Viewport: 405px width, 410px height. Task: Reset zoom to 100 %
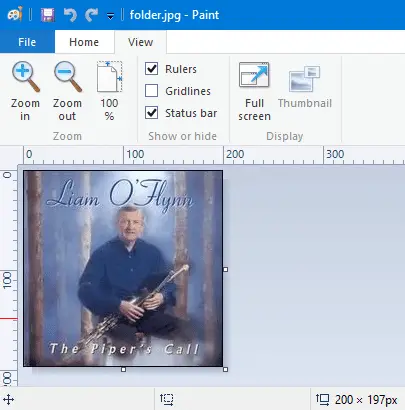coord(109,91)
